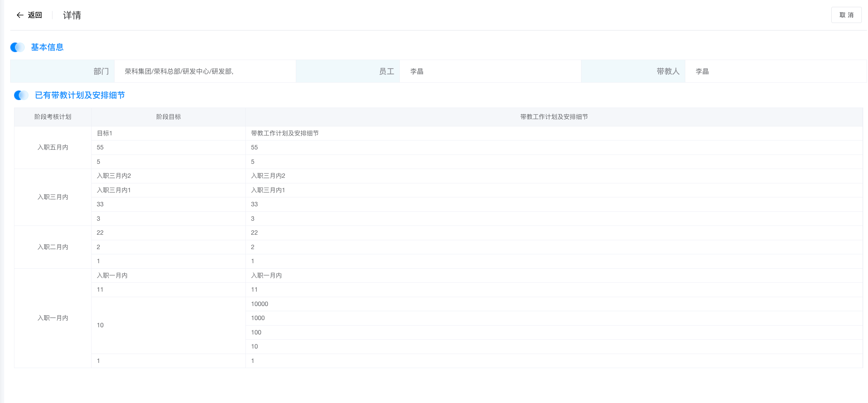Click the 基本信息 section marker icon
The image size is (868, 403).
click(17, 47)
